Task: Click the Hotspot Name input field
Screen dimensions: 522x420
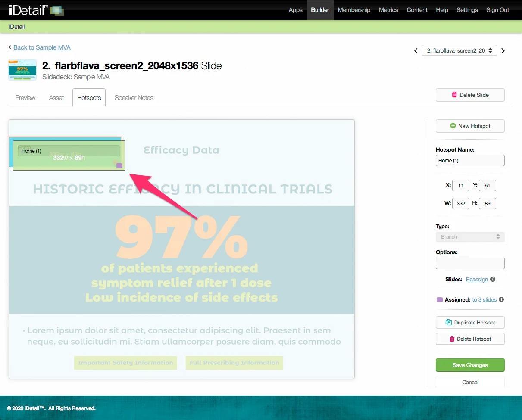Action: (x=470, y=160)
